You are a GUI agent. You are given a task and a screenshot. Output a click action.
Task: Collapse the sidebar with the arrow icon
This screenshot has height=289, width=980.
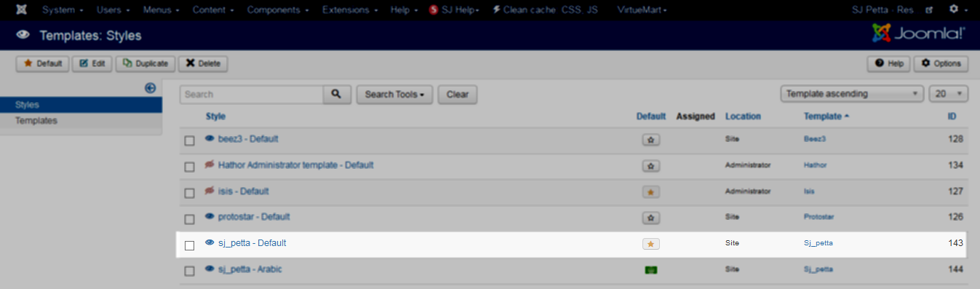151,88
